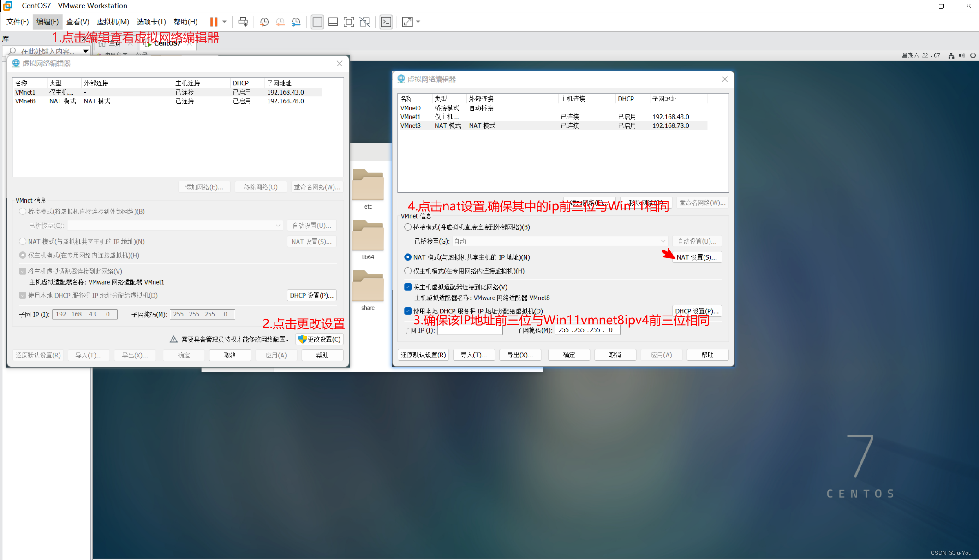Click DHCP 设置(P) in right editor
Image resolution: width=979 pixels, height=560 pixels.
pyautogui.click(x=697, y=311)
